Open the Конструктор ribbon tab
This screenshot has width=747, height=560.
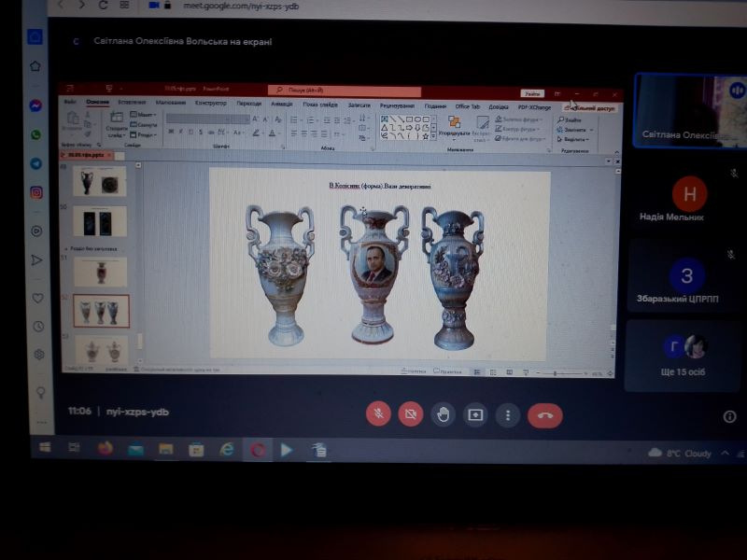click(211, 103)
